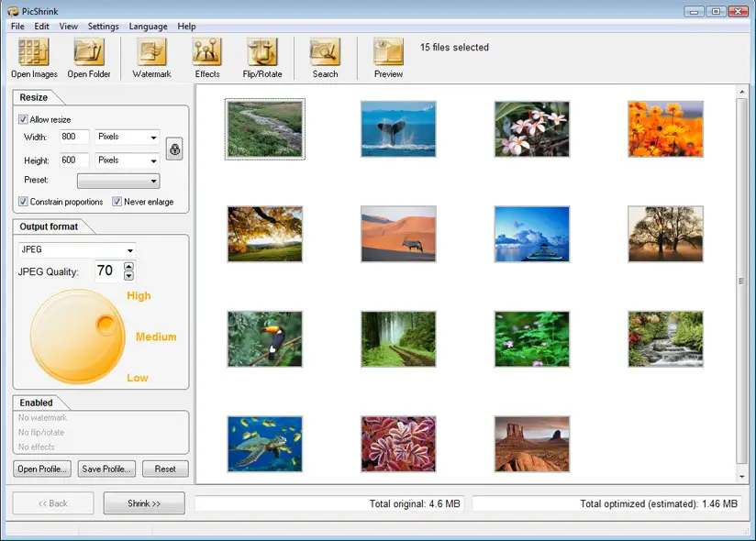Click the Open Folder toolbar icon
Image resolution: width=756 pixels, height=541 pixels.
[x=89, y=52]
